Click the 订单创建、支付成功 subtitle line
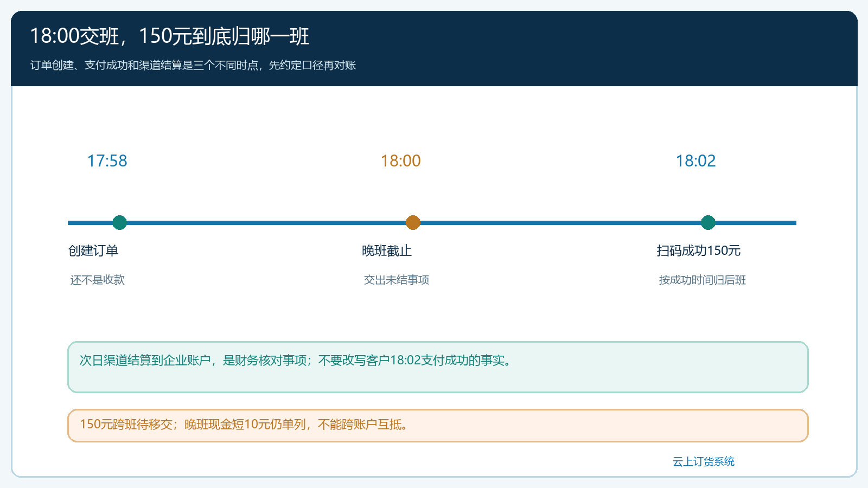 (x=193, y=65)
